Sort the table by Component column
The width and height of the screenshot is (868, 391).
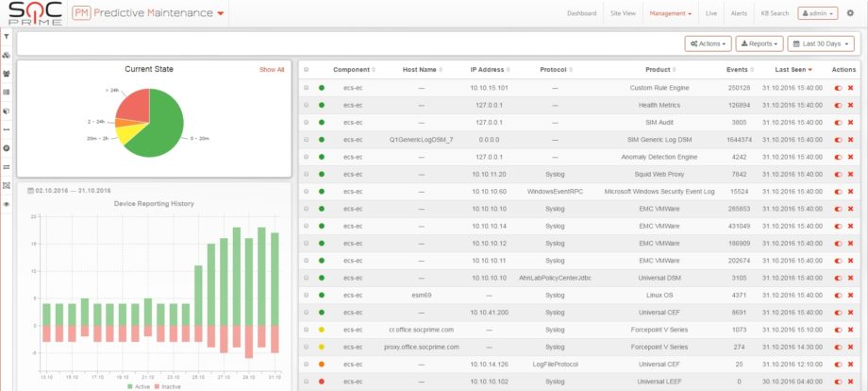[355, 70]
